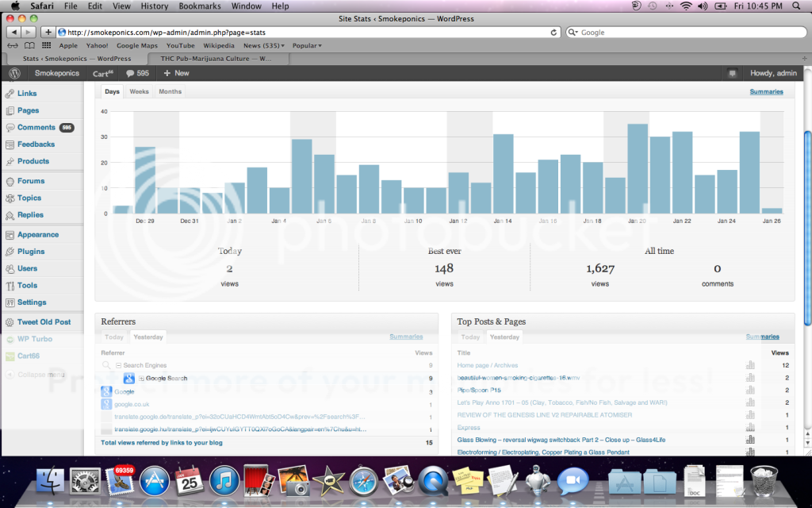
Task: Open the Forums sidebar menu
Action: tap(31, 181)
